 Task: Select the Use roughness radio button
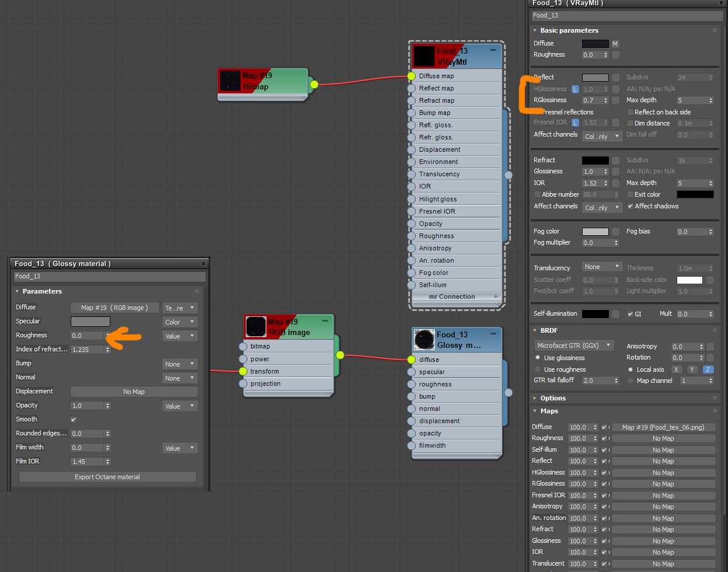tap(538, 369)
